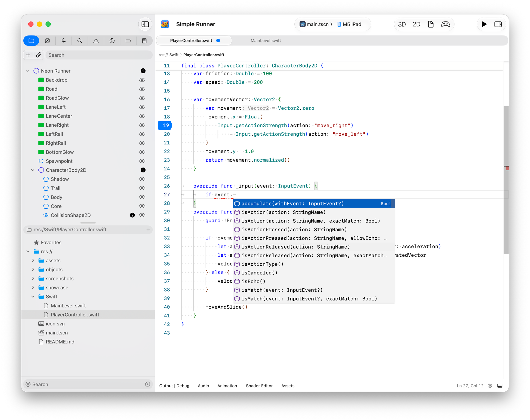Open filter settings gear in bottom search
Image resolution: width=530 pixels, height=420 pixels.
(x=148, y=384)
